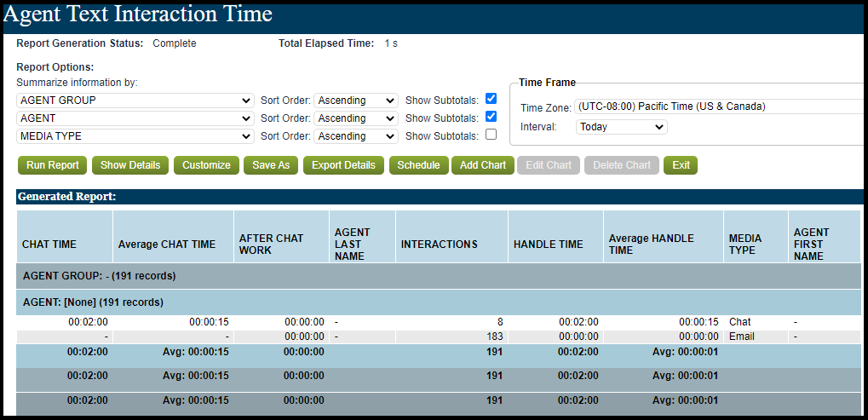Open the Customize options
Viewport: 868px width, 420px height.
(206, 165)
